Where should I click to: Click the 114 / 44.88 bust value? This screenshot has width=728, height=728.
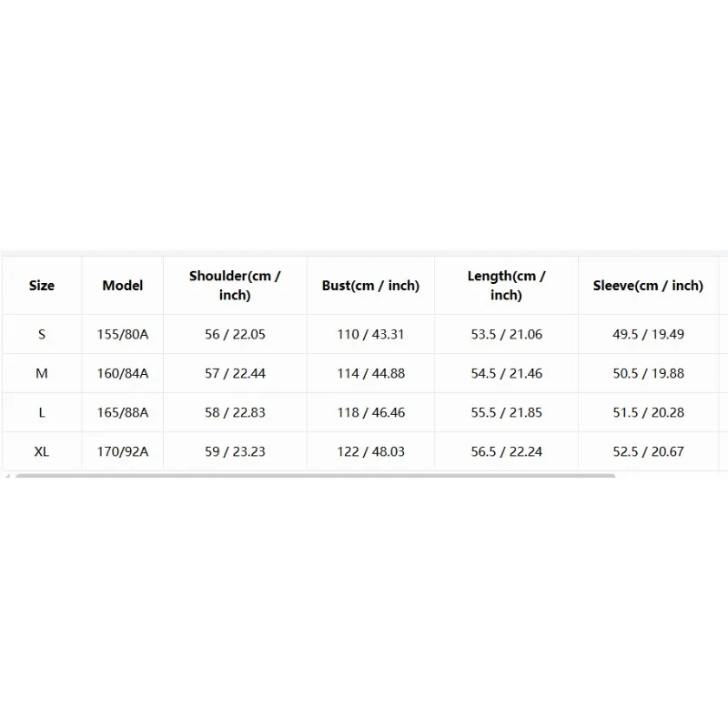pos(370,373)
